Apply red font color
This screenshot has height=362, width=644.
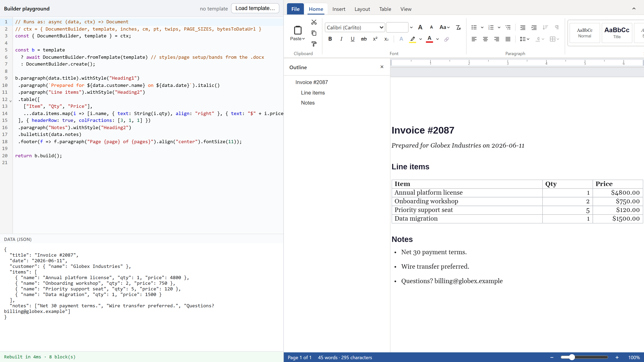click(x=429, y=39)
